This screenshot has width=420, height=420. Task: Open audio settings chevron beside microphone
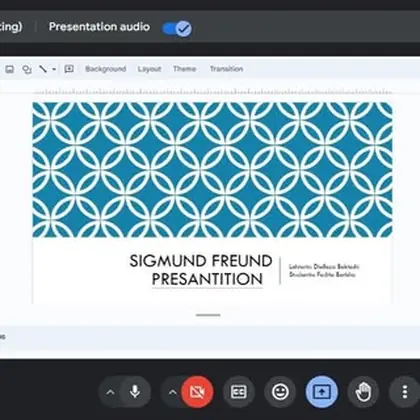click(x=110, y=392)
